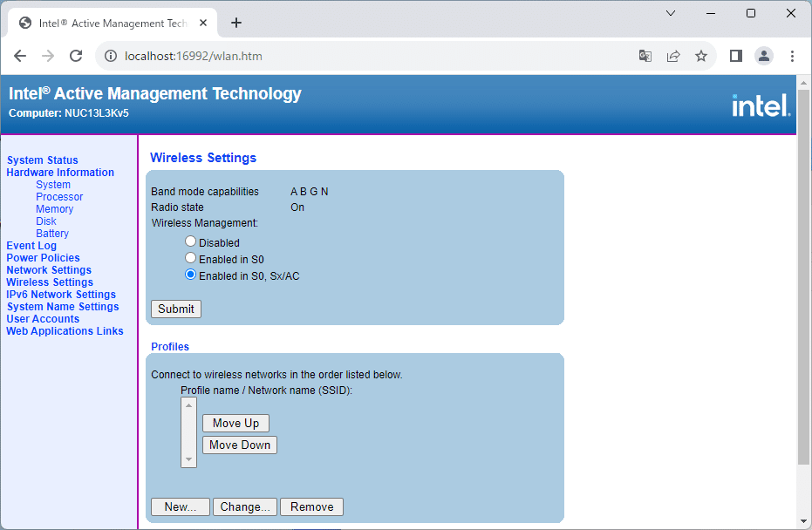Click the profile list scroll down arrow
Screen dimensions: 812x530
pos(188,459)
